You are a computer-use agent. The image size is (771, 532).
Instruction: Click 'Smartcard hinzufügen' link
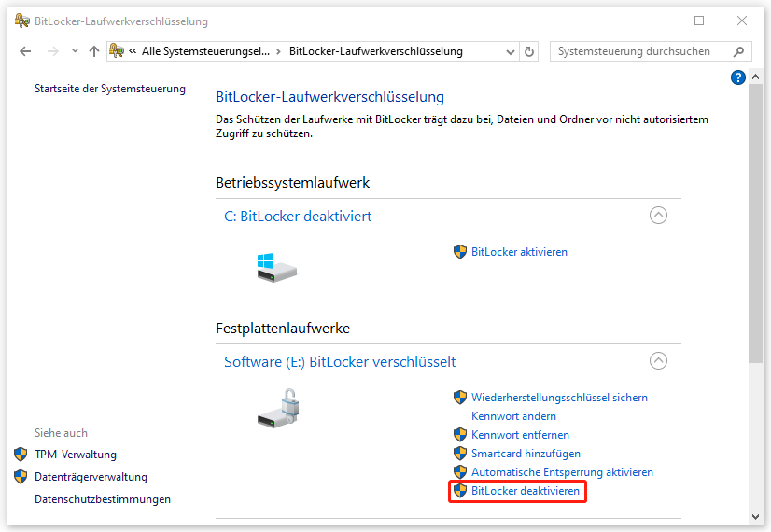526,454
